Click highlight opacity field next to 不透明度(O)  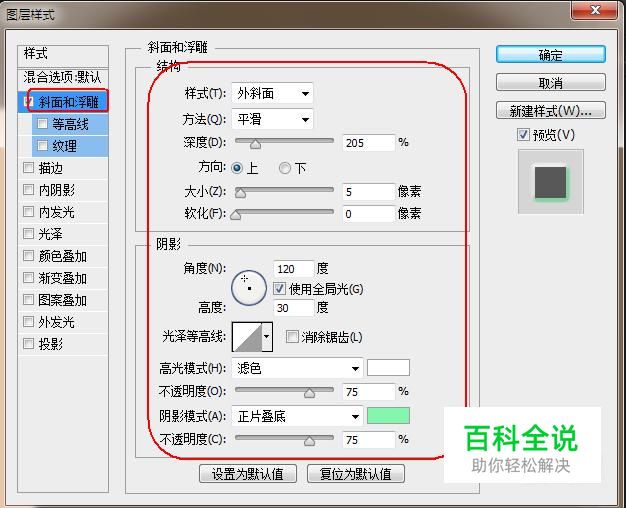pos(368,391)
